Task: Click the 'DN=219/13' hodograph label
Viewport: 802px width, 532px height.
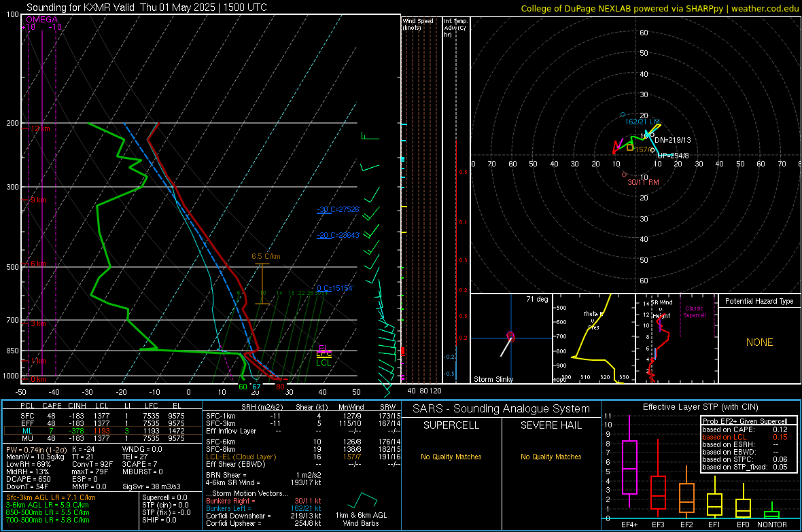Action: click(x=672, y=140)
